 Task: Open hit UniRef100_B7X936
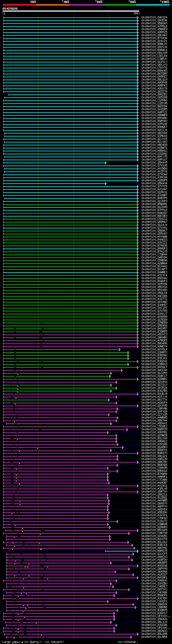click(x=154, y=38)
